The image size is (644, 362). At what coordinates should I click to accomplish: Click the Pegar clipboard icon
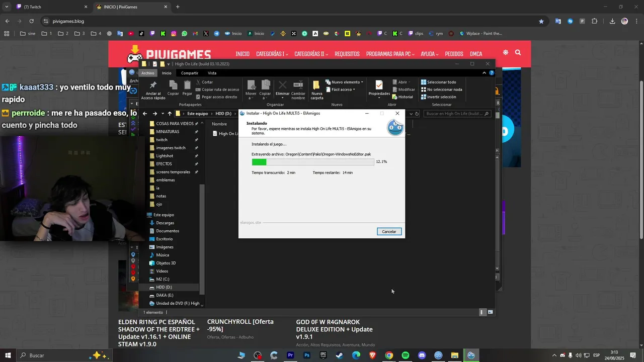pyautogui.click(x=187, y=85)
